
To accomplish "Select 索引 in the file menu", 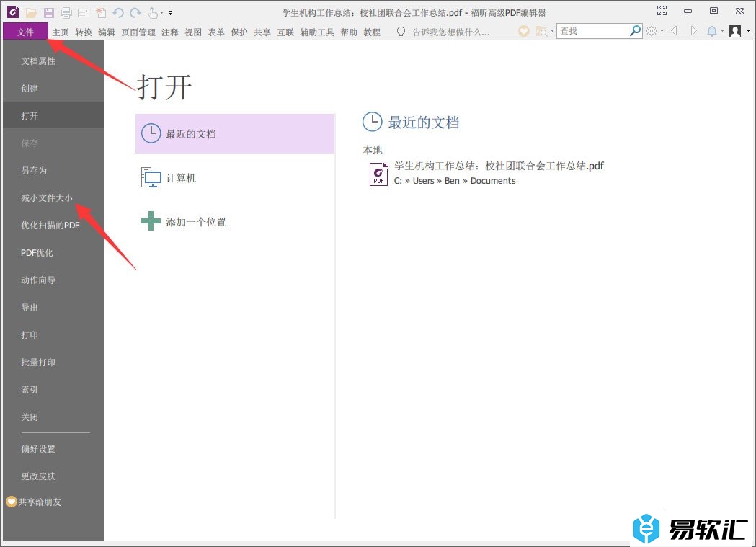I will (53, 389).
